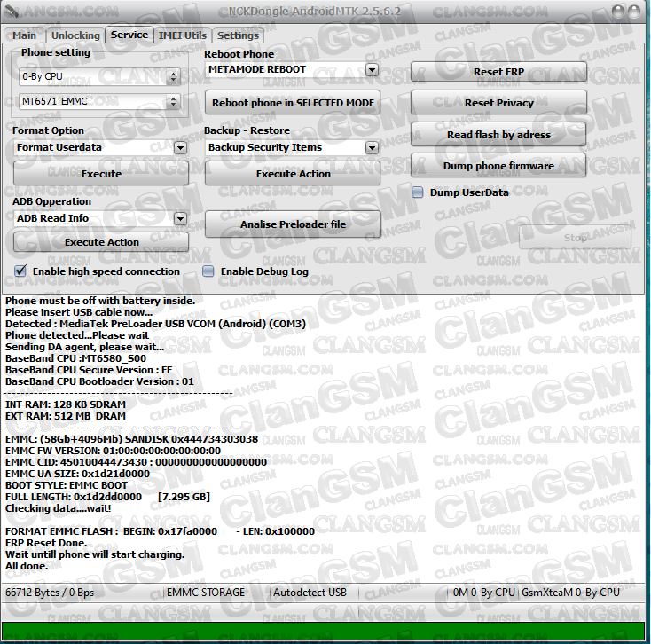651x644 pixels.
Task: Click the Analise Preloader file button
Action: [x=293, y=224]
